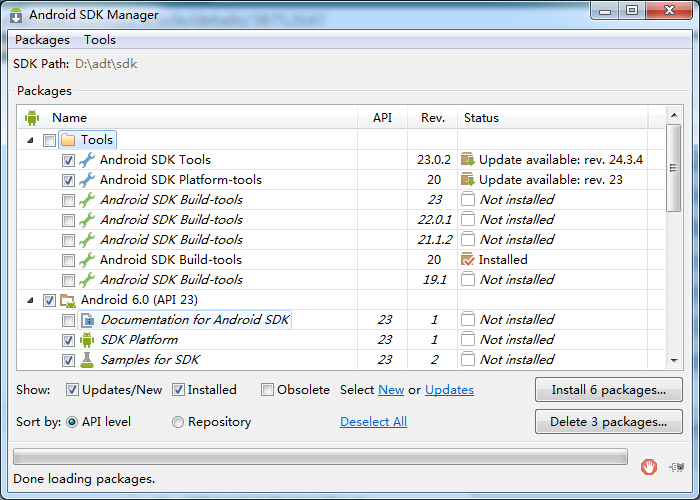Uncheck Android SDK Platform-tools checkbox
This screenshot has width=700, height=500.
[68, 180]
